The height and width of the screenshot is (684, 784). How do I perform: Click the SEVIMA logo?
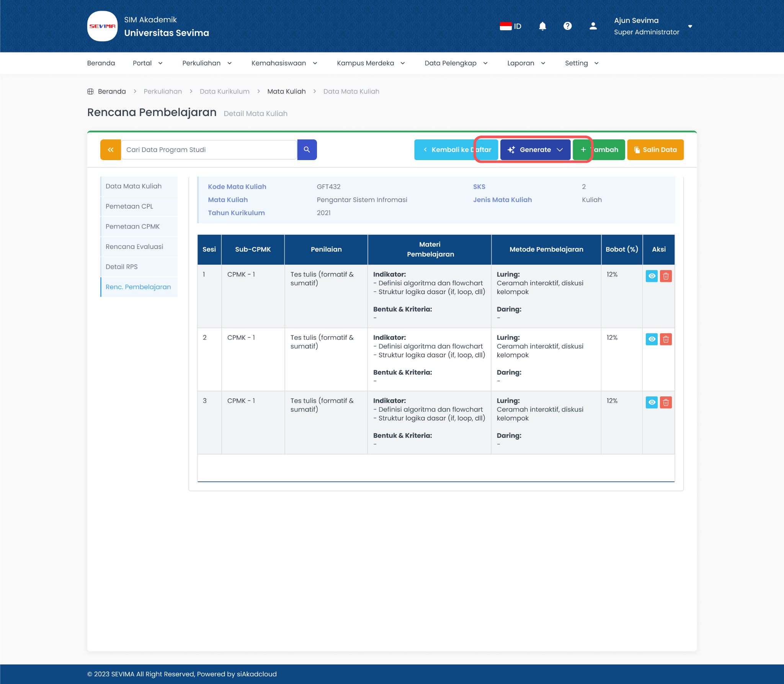[102, 26]
